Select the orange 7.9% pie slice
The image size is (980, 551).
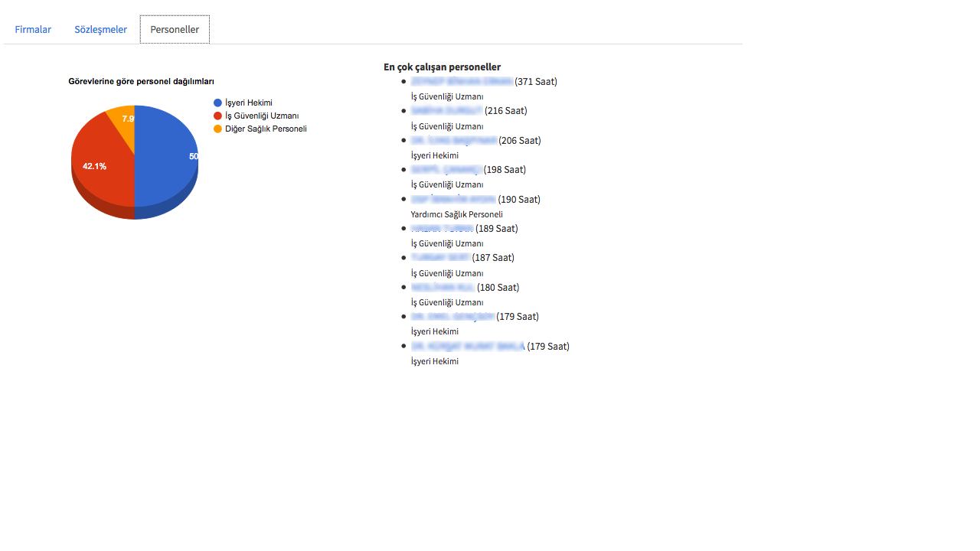(123, 117)
